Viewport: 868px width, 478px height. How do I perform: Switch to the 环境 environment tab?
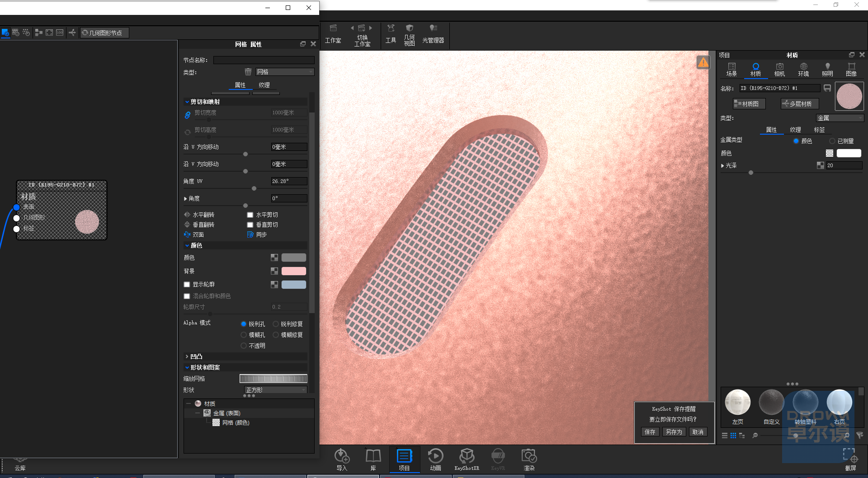click(x=803, y=70)
